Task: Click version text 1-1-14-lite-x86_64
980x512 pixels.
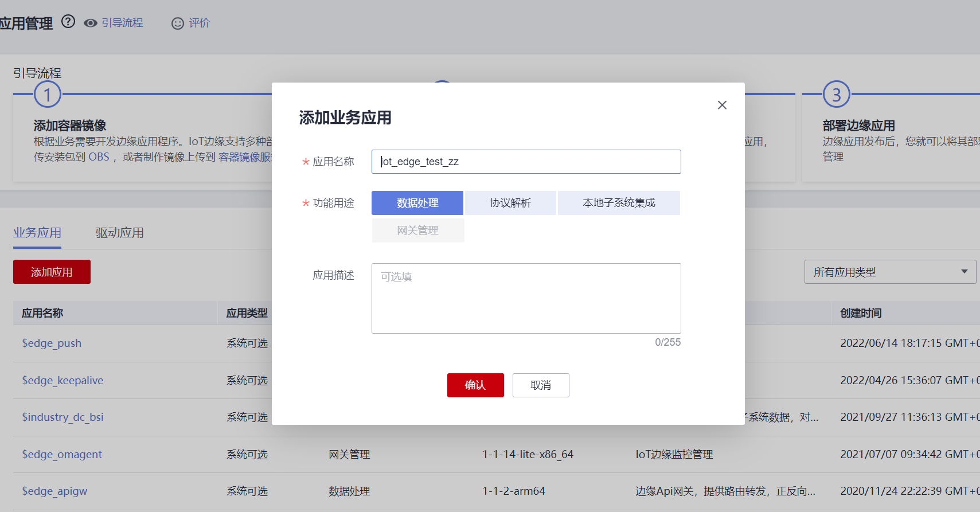Action: point(528,454)
